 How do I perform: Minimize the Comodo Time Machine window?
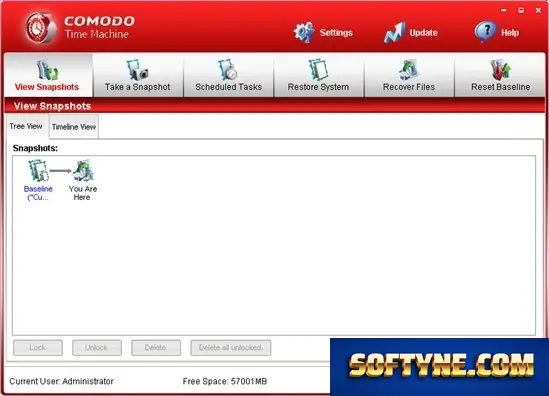pos(503,11)
